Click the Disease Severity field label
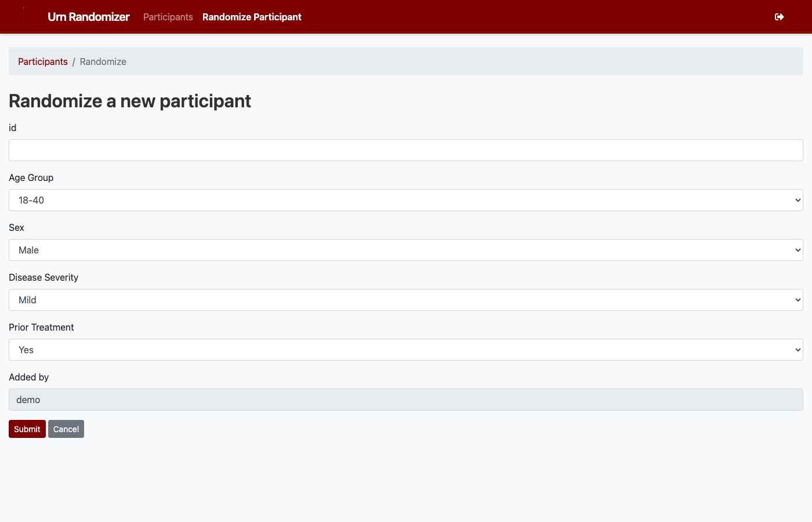Screen dimensions: 812x522 click(x=43, y=277)
